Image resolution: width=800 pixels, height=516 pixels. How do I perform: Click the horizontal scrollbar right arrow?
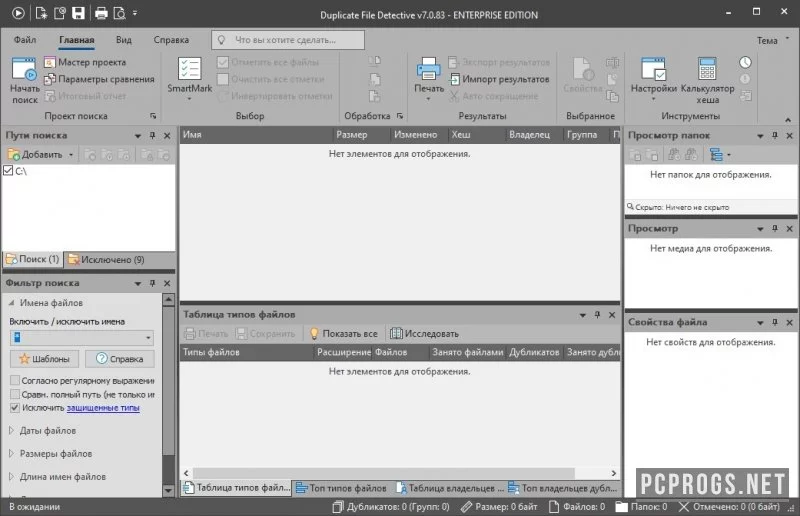tap(614, 473)
